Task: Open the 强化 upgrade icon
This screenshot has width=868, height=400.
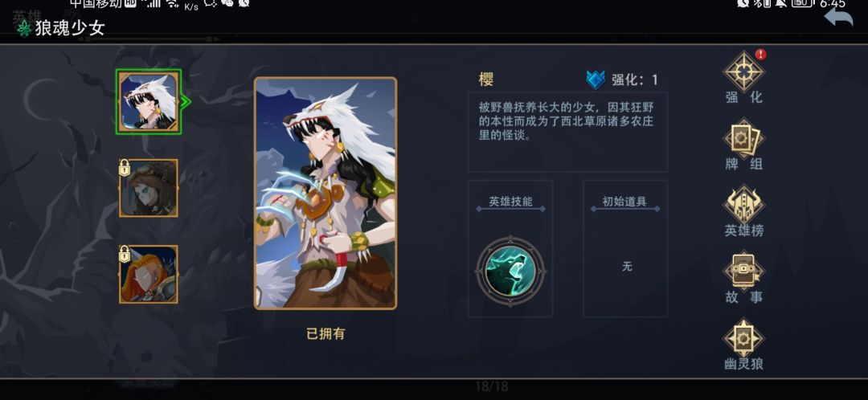Action: click(x=744, y=71)
